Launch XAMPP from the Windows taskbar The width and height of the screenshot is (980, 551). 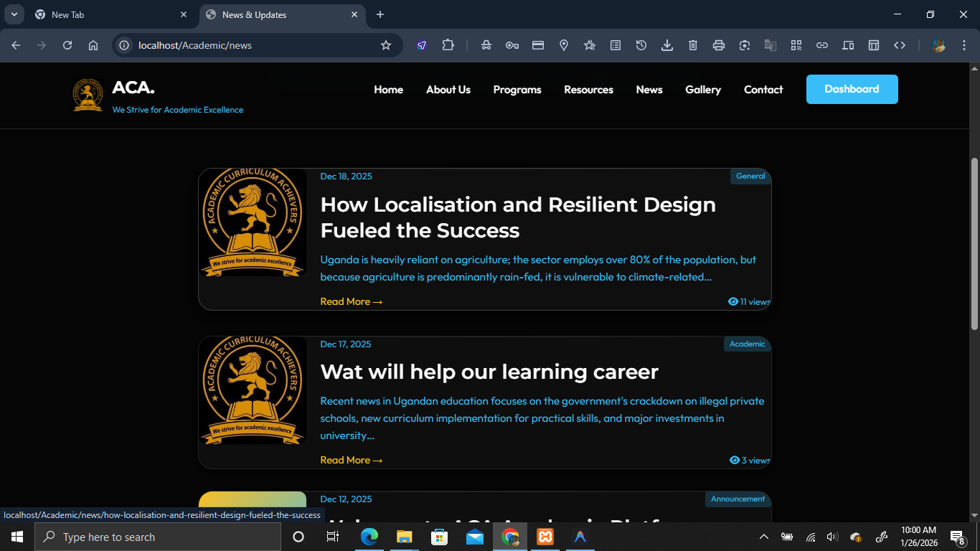tap(545, 537)
